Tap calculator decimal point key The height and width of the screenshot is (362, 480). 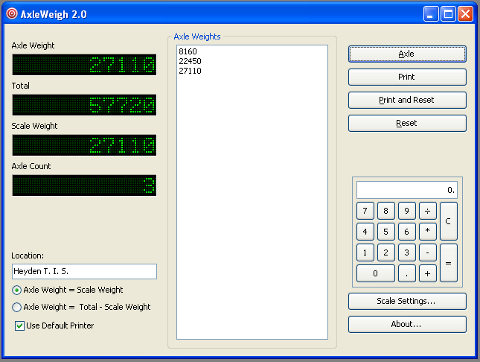tap(407, 273)
